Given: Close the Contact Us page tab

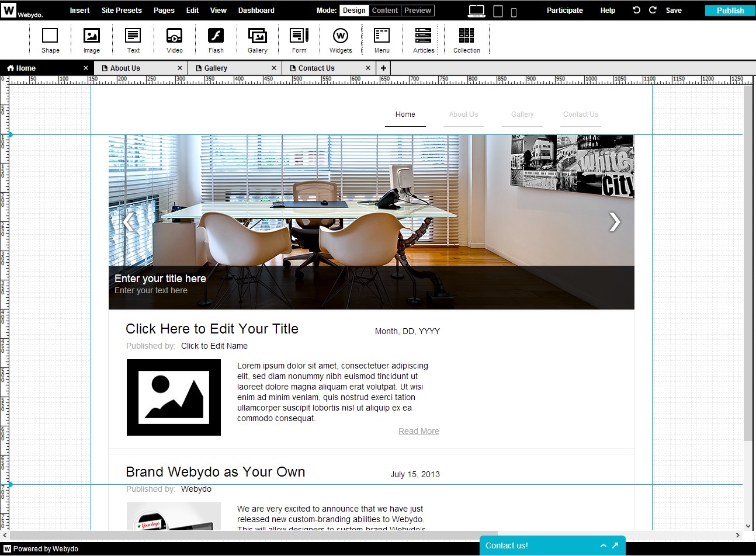Looking at the screenshot, I should click(368, 68).
